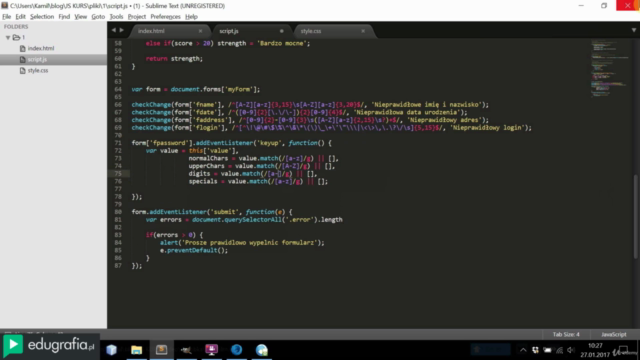Open the Find menu
Screen dimensions: 640x360
click(x=64, y=17)
